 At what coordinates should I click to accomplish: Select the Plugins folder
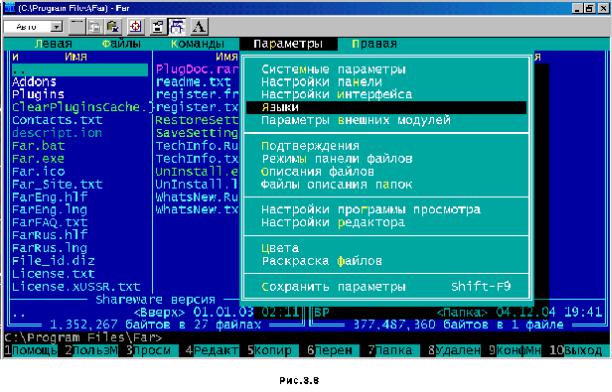pos(38,94)
